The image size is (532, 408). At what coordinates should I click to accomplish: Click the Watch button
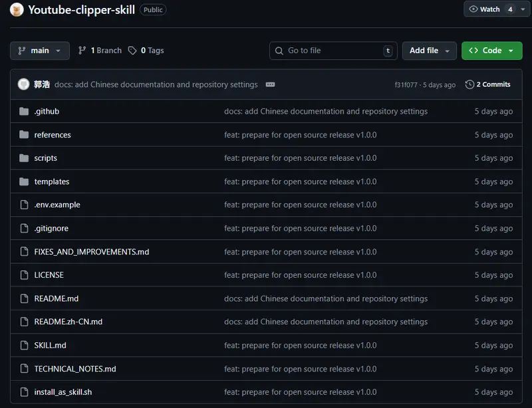pyautogui.click(x=484, y=9)
